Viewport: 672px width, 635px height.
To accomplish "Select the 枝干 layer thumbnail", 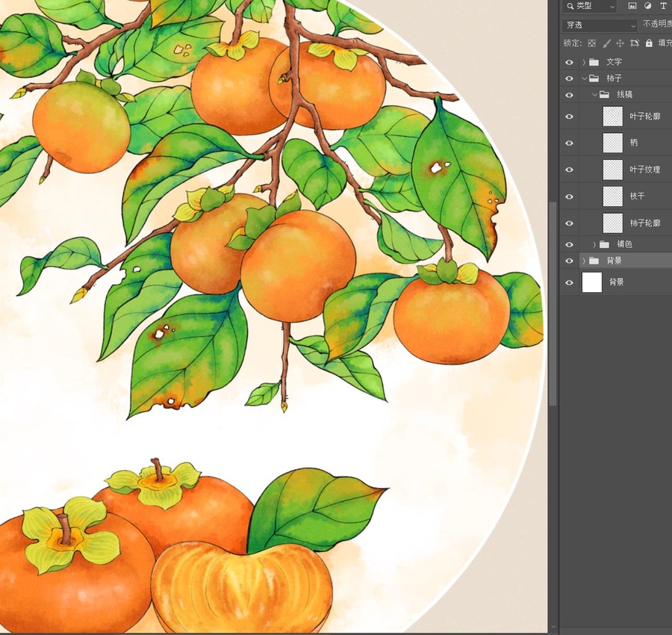I will pyautogui.click(x=613, y=196).
